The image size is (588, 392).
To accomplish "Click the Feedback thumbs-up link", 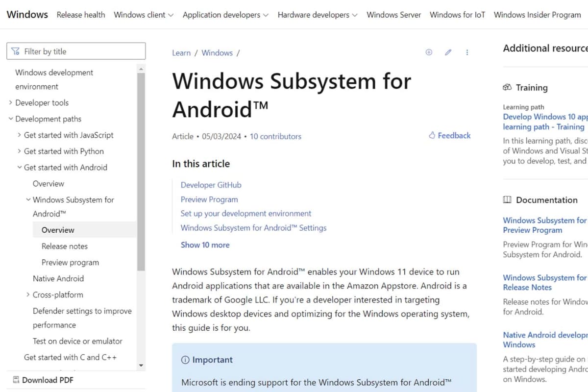I will (x=449, y=136).
